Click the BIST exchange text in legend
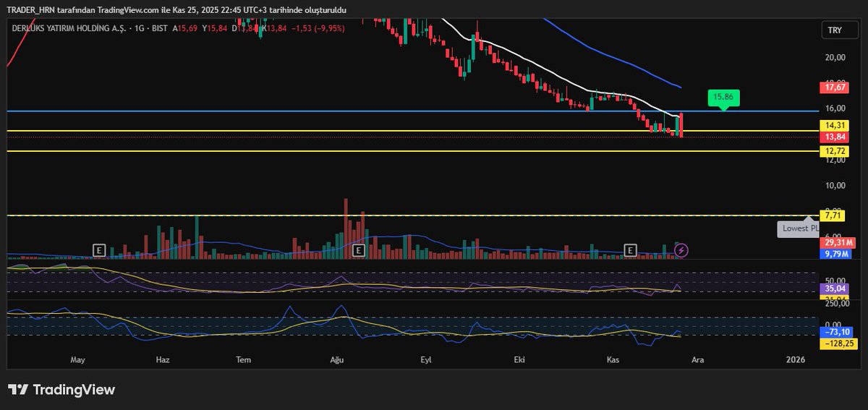The width and height of the screenshot is (868, 410). (x=161, y=28)
